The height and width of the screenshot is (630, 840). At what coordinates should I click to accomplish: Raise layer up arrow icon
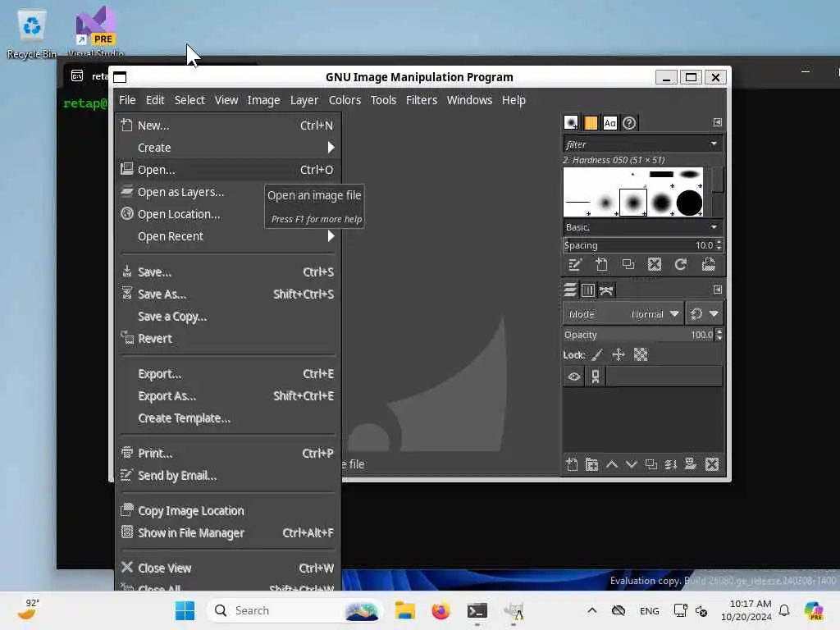point(612,464)
